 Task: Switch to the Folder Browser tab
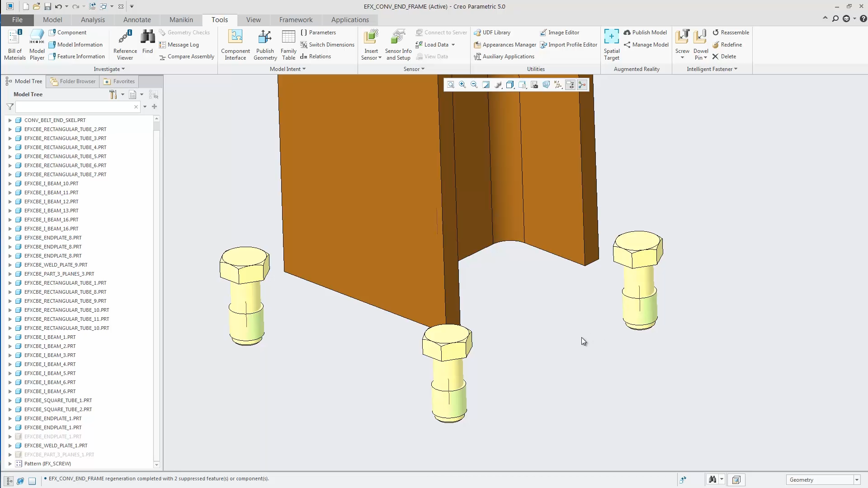[x=73, y=81]
